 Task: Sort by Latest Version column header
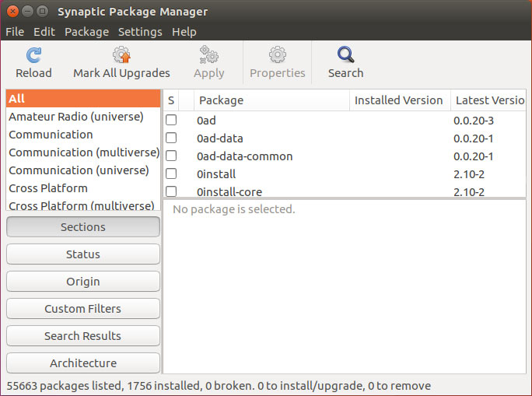488,100
